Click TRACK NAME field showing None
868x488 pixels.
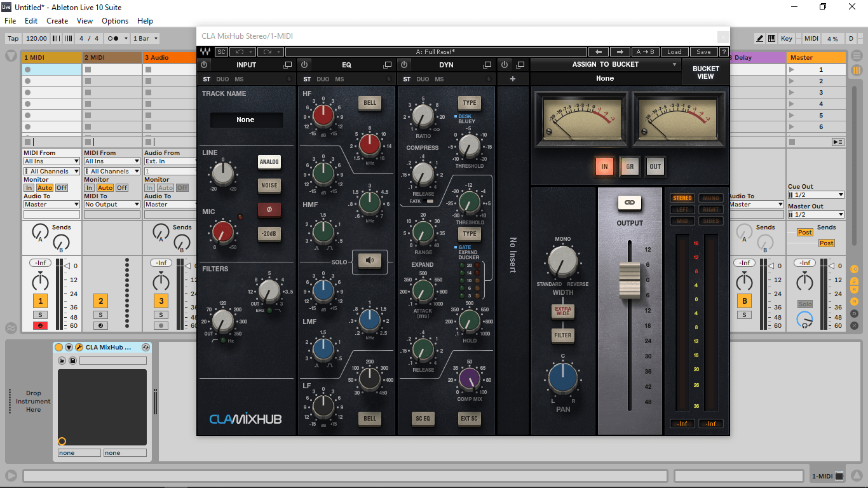click(x=246, y=119)
